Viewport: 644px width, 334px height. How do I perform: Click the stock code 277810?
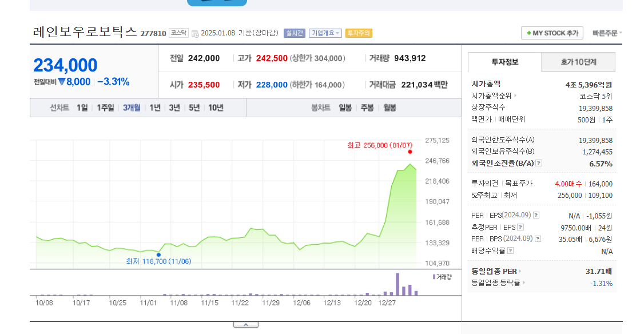tap(153, 33)
